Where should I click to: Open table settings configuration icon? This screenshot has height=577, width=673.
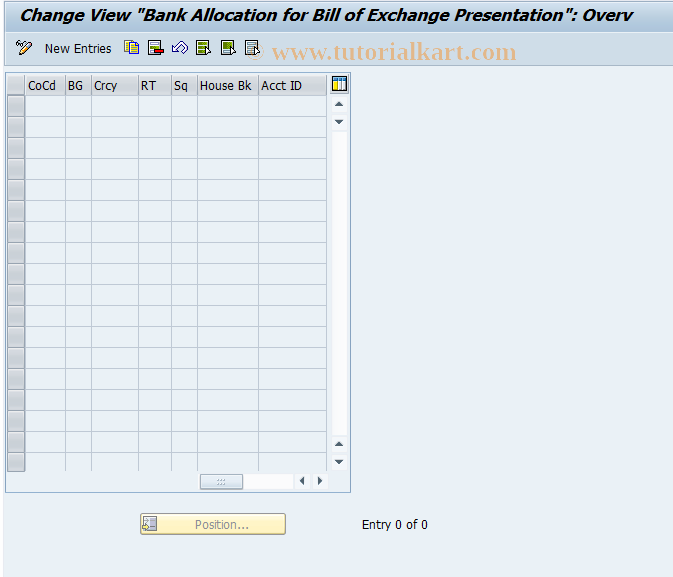(339, 84)
